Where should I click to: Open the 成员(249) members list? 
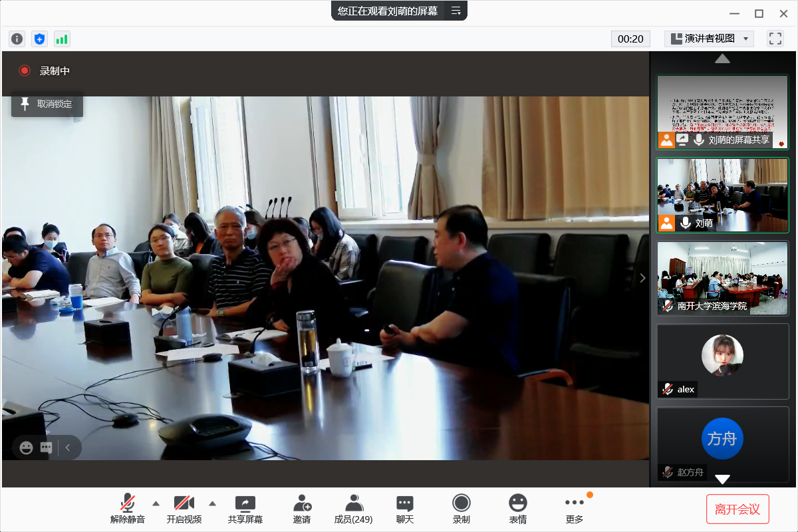[x=353, y=509]
